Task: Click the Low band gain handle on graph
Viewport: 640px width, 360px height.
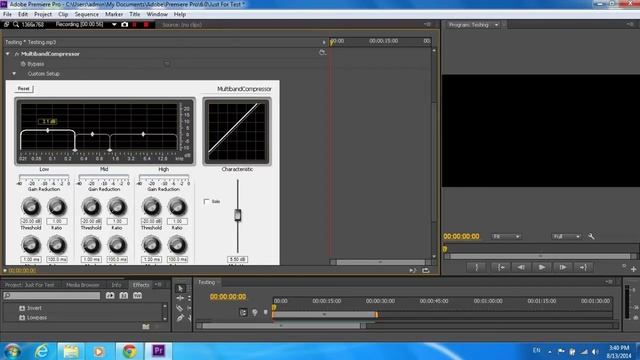Action: [48, 130]
